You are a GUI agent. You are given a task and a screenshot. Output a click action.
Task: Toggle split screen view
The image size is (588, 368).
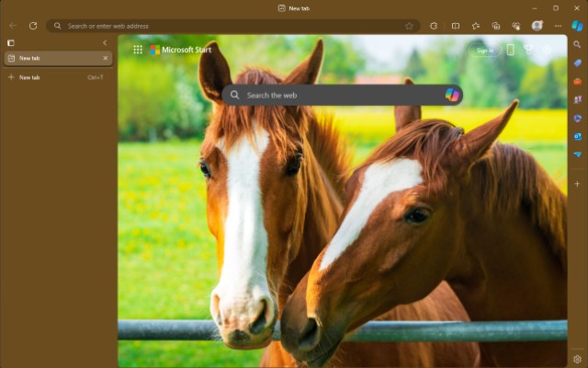coord(456,26)
